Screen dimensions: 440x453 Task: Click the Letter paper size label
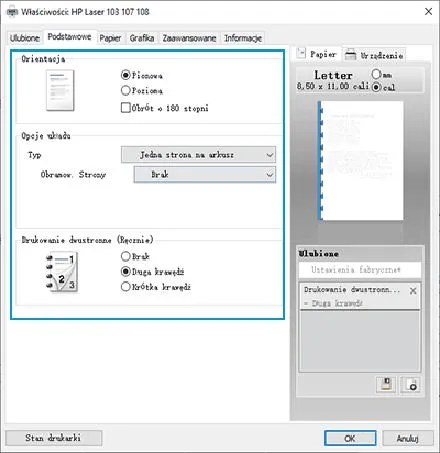coord(333,75)
